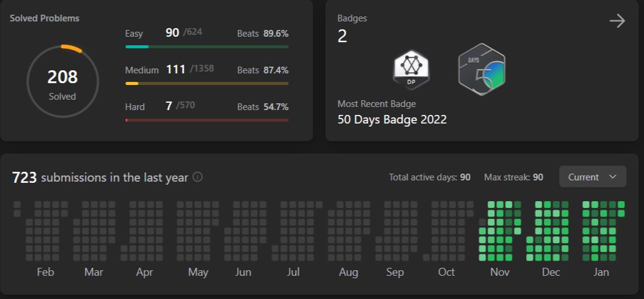Click the 50 Days hexagon badge
This screenshot has height=299, width=644.
pos(481,70)
